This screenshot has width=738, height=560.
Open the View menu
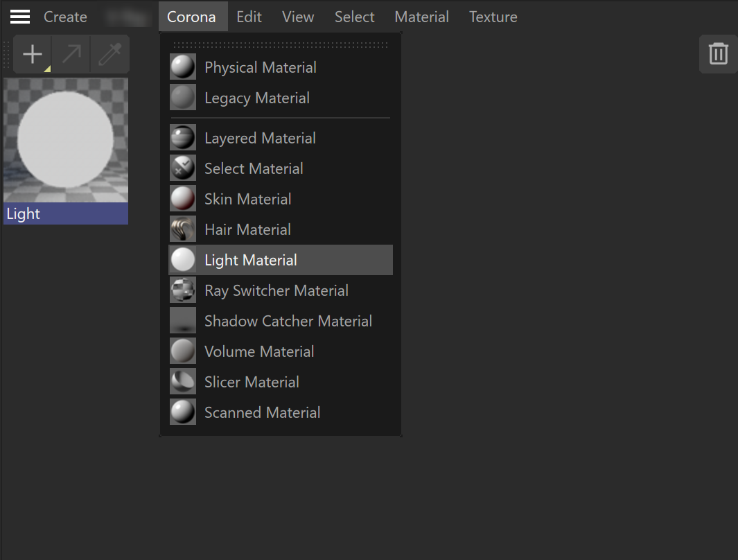click(x=298, y=17)
